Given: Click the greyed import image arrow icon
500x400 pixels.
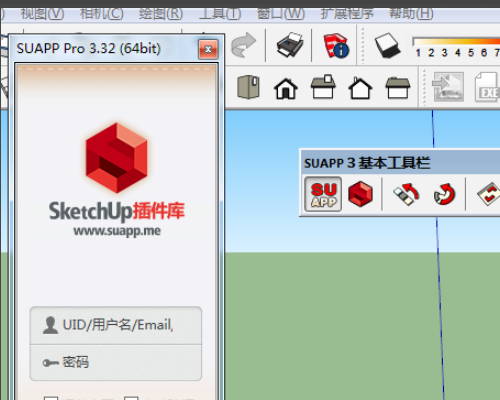Looking at the screenshot, I should 448,87.
